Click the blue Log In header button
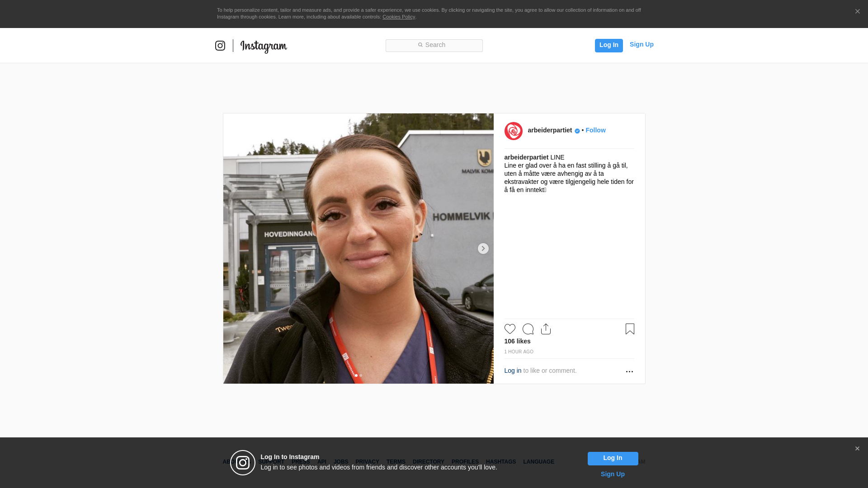This screenshot has width=868, height=488. 609,45
